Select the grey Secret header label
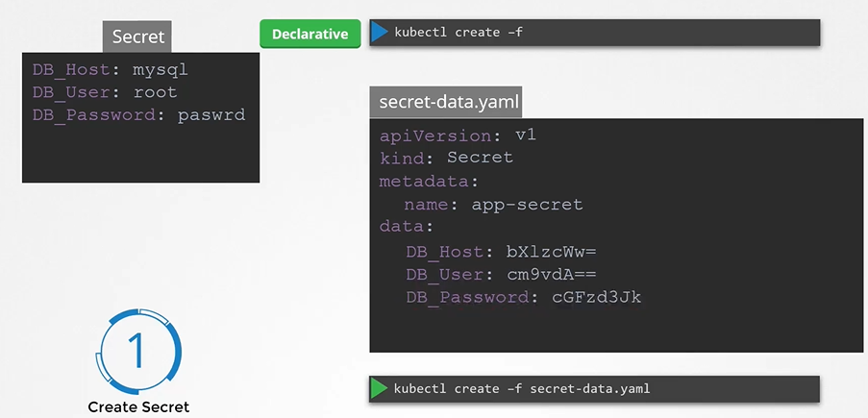This screenshot has height=418, width=868. (x=138, y=37)
